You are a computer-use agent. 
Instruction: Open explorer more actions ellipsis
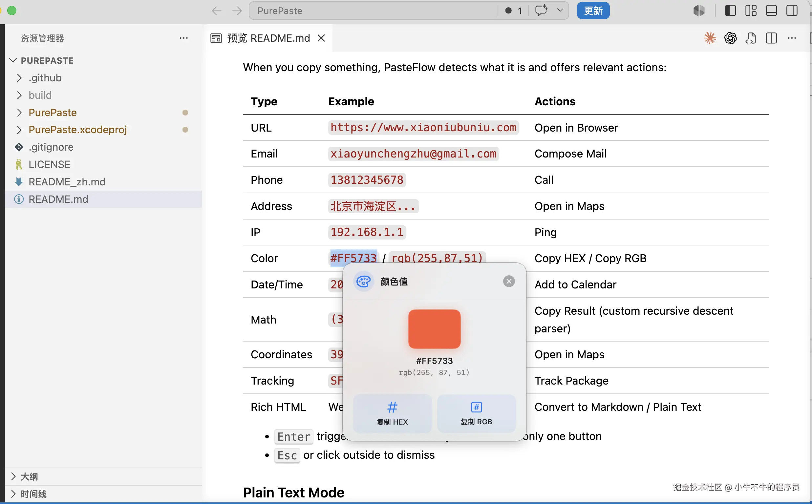[184, 38]
